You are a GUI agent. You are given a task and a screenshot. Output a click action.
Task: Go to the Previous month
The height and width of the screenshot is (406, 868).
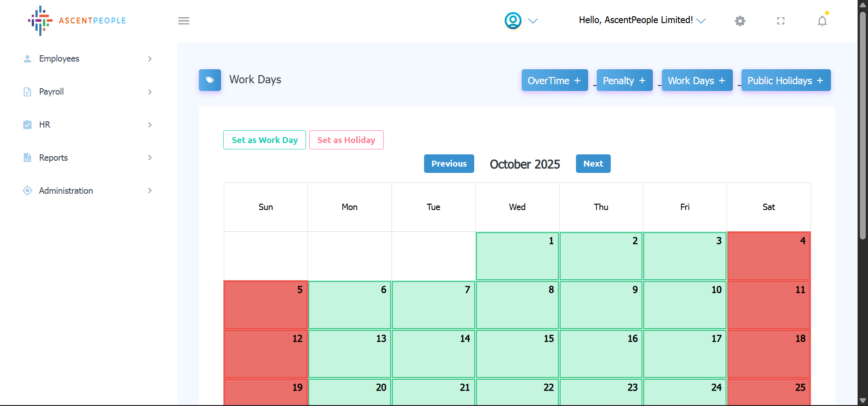click(448, 164)
